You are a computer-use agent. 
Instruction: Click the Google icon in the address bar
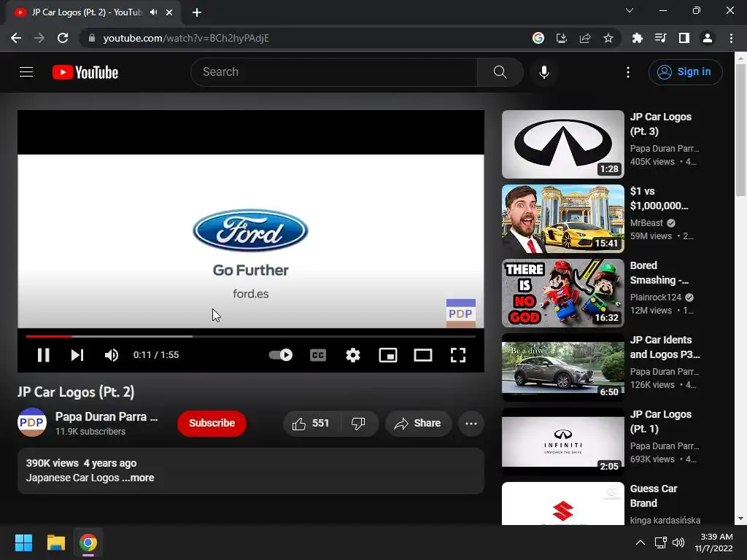click(538, 38)
